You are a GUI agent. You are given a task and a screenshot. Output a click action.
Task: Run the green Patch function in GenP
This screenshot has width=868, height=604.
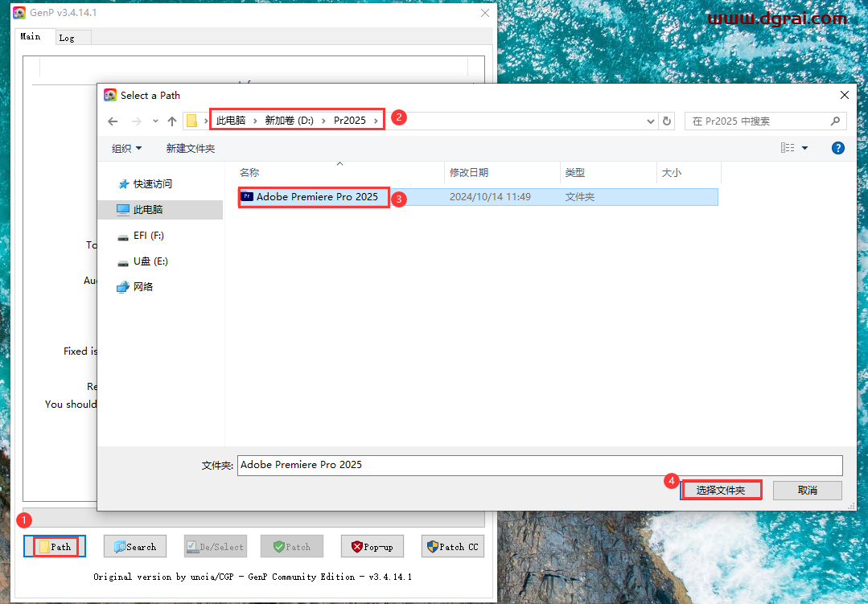point(291,546)
